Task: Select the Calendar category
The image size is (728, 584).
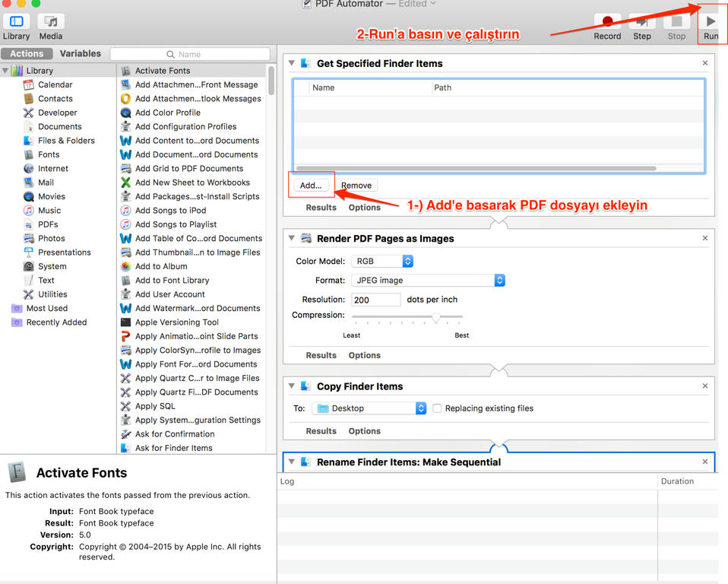Action: pyautogui.click(x=55, y=84)
